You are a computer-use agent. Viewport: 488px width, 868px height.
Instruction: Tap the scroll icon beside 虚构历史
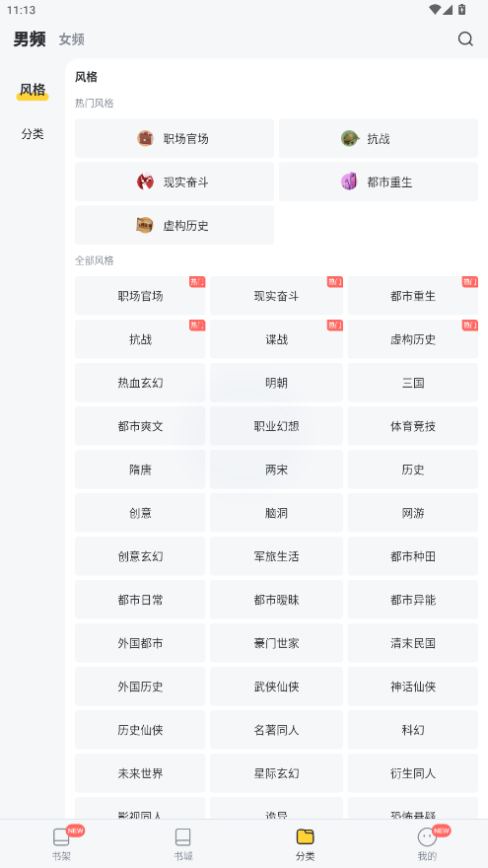point(145,225)
